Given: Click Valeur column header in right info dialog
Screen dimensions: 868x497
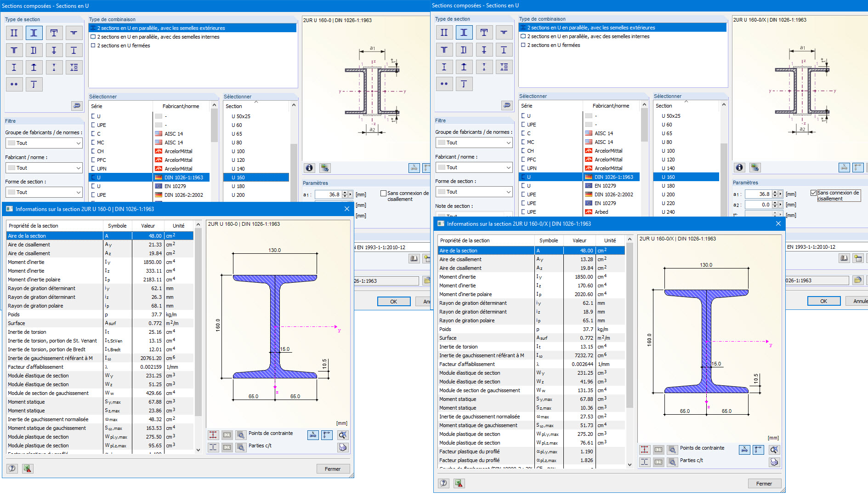Looking at the screenshot, I should 579,240.
